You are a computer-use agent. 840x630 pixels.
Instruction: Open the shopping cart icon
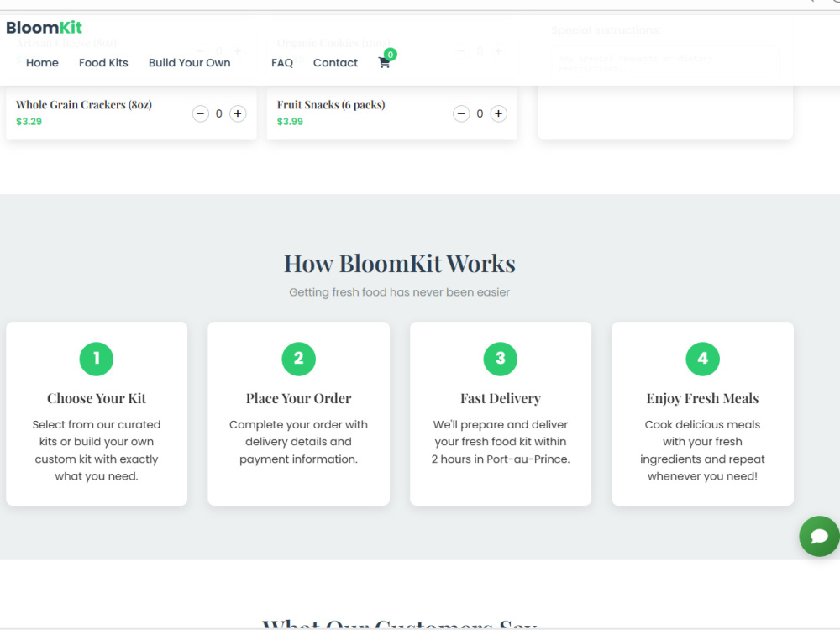click(x=384, y=63)
